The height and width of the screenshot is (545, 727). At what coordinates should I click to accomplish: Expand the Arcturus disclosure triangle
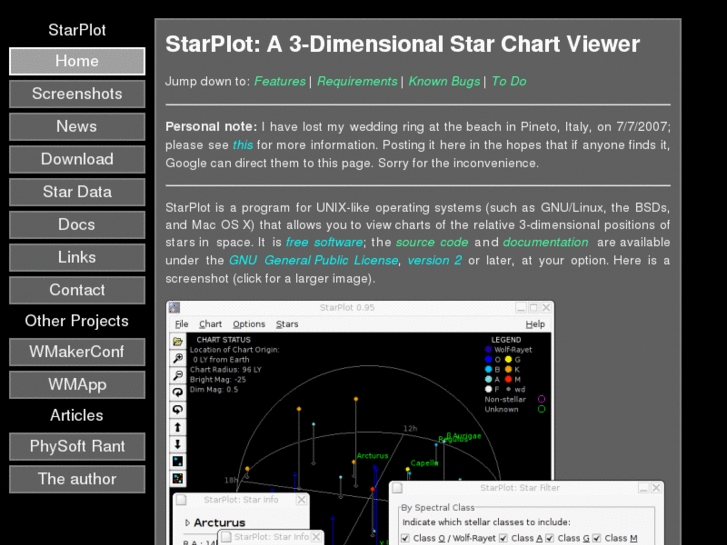pos(187,523)
